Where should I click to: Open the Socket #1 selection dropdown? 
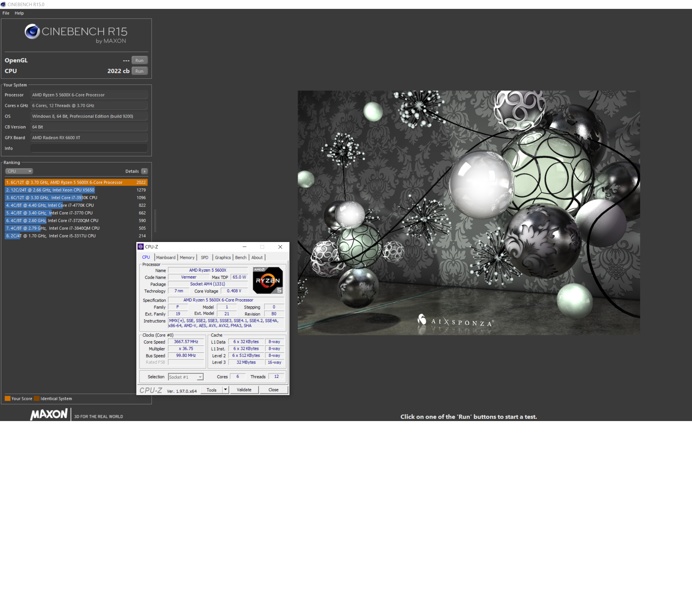(186, 377)
